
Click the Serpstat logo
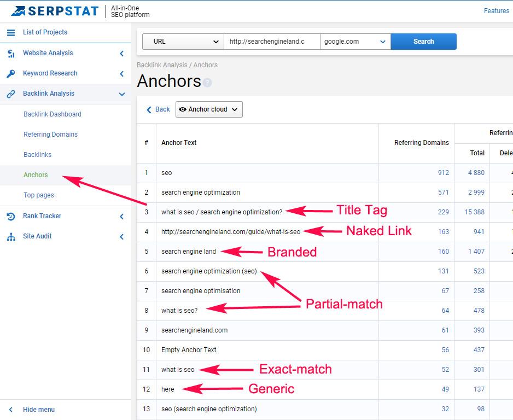click(54, 11)
